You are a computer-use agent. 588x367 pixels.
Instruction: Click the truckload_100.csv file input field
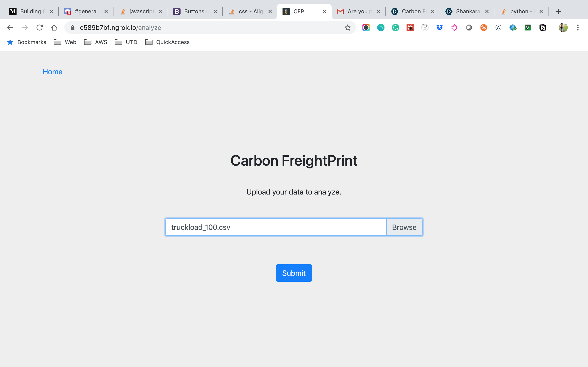coord(276,227)
